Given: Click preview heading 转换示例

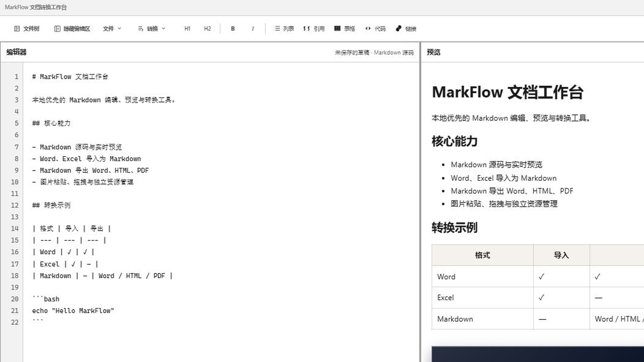Looking at the screenshot, I should (x=454, y=228).
